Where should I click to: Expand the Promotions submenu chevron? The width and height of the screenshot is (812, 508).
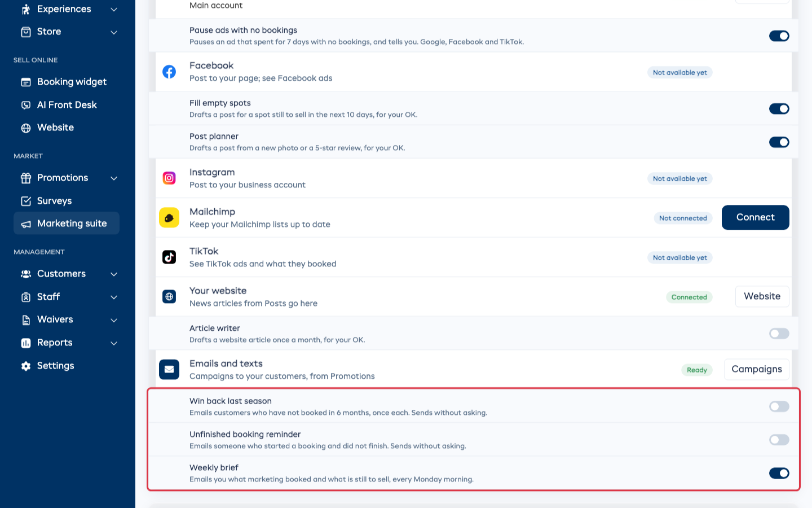tap(114, 178)
